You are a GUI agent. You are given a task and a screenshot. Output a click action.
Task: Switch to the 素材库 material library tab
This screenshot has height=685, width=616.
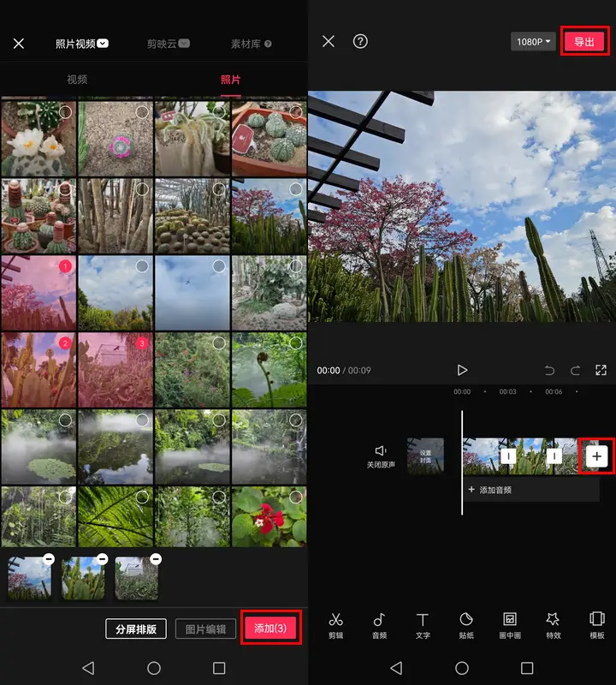click(x=251, y=43)
